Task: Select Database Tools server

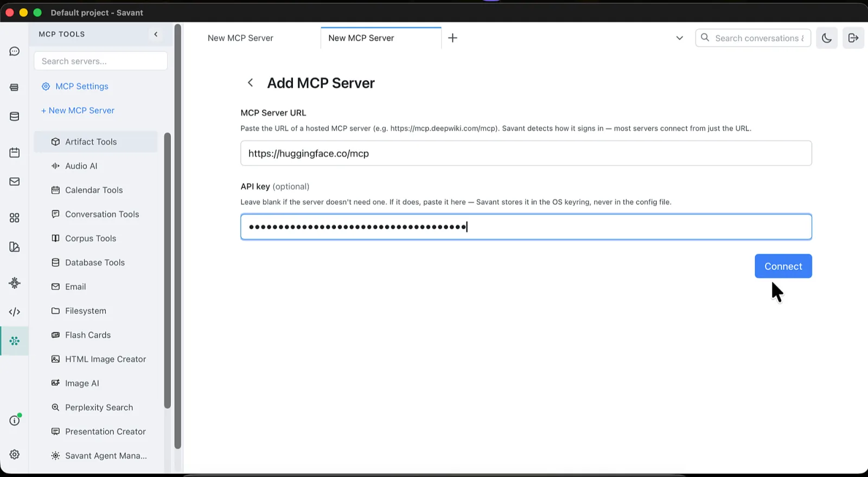Action: [x=96, y=262]
